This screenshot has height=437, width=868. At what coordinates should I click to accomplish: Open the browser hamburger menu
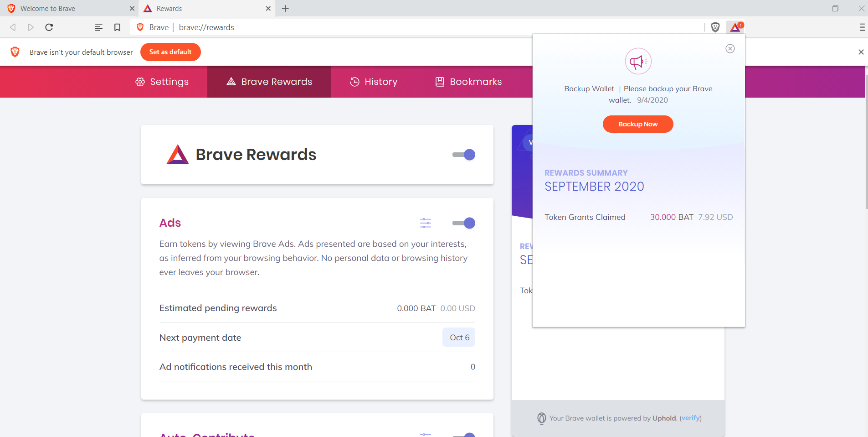click(862, 27)
